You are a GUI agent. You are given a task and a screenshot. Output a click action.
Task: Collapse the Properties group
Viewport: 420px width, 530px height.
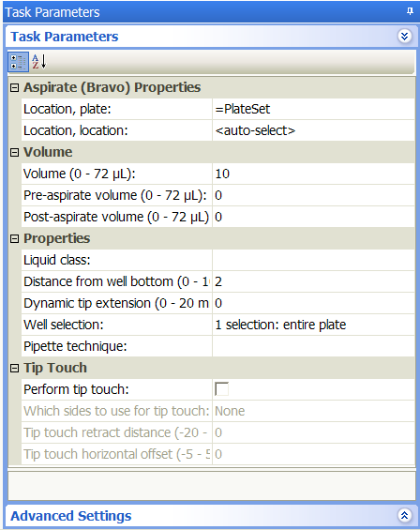[x=14, y=239]
